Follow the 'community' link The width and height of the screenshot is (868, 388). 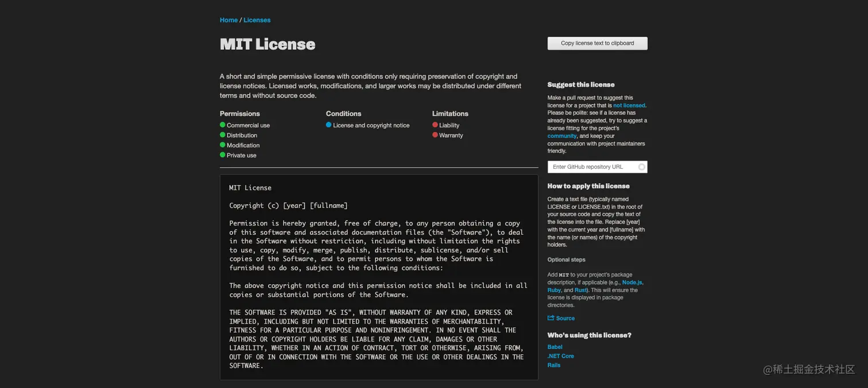click(x=562, y=136)
